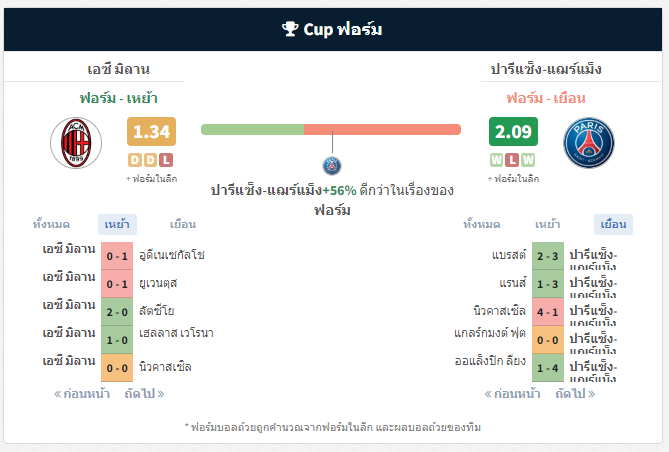Screen dimensions: 669x452
Task: Open AC Milan 2-0 ลัตซิโอ match result
Action: pos(116,310)
